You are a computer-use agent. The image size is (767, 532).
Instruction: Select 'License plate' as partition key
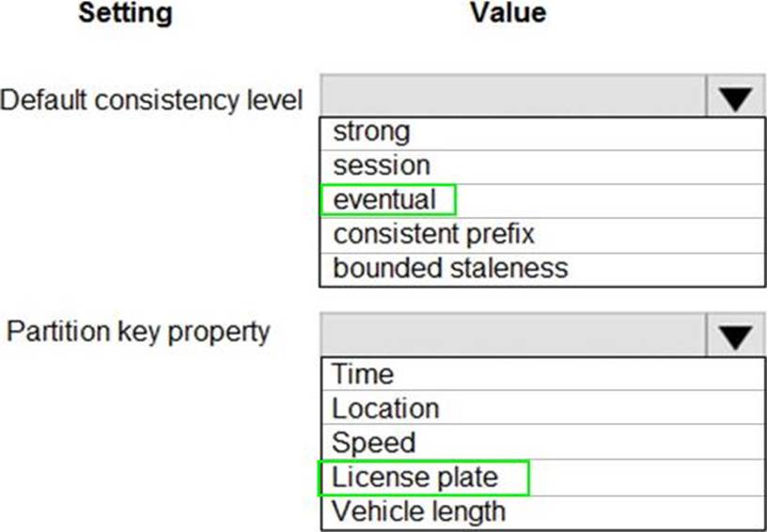pyautogui.click(x=415, y=477)
